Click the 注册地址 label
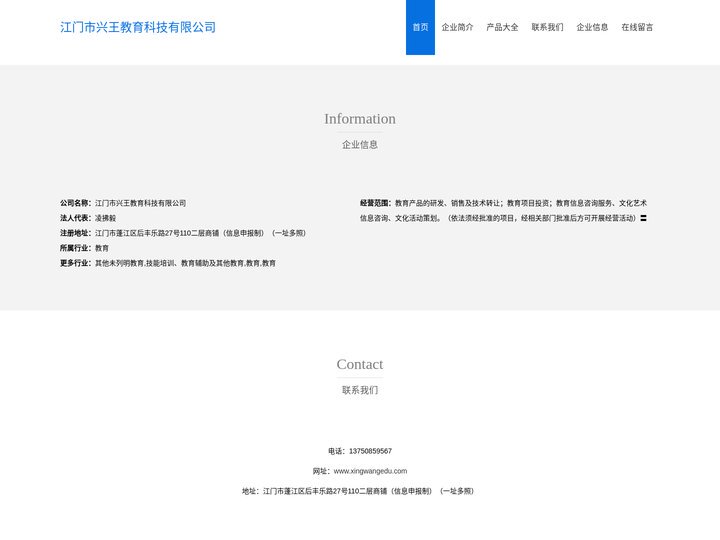 pos(76,233)
